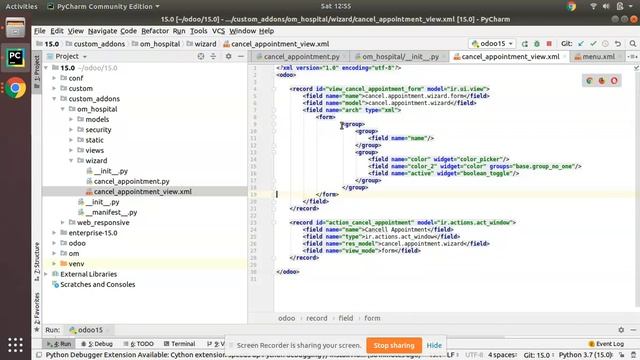Switch to om_hospital/__init__.py tab
The width and height of the screenshot is (640, 360).
click(400, 57)
